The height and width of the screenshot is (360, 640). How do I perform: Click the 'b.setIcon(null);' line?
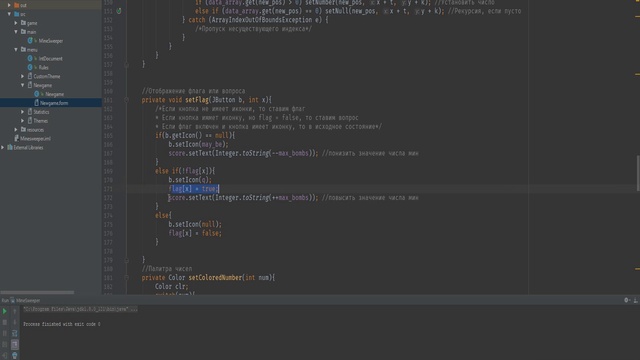point(195,224)
